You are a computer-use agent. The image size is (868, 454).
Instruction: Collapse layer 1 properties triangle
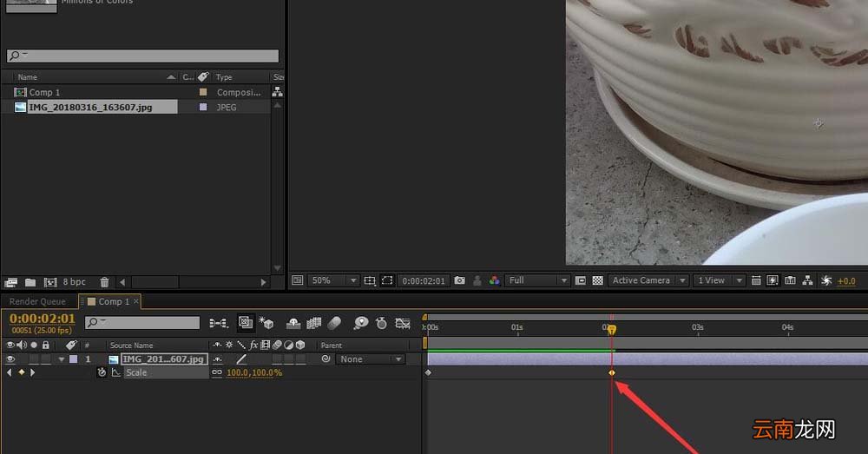62,359
